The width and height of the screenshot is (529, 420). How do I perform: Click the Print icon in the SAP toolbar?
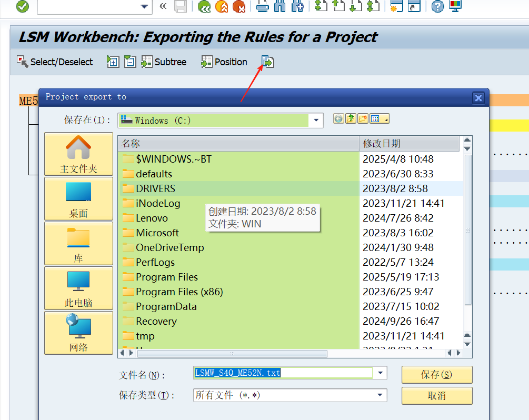(263, 6)
